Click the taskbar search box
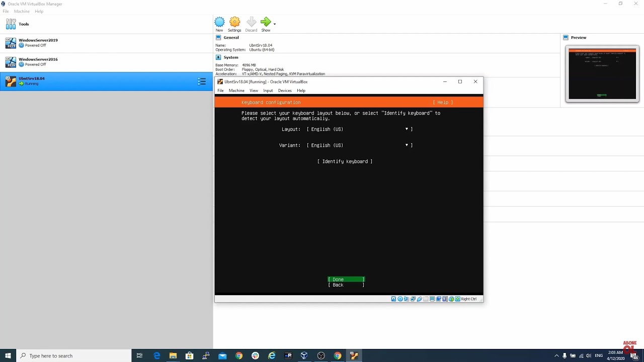Image resolution: width=644 pixels, height=362 pixels. pyautogui.click(x=74, y=355)
